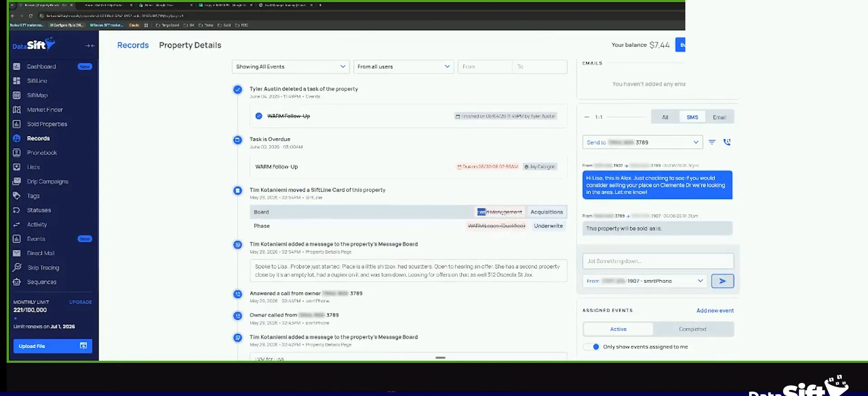Click Add new event link
The image size is (868, 396).
tap(715, 311)
